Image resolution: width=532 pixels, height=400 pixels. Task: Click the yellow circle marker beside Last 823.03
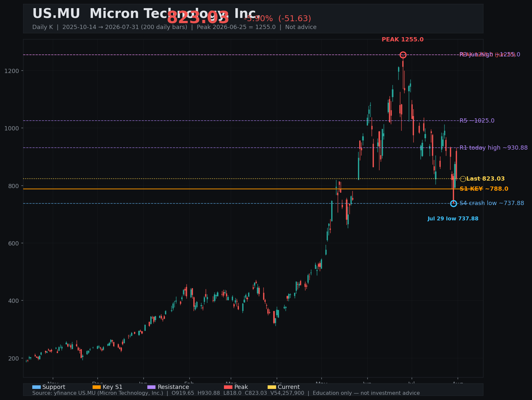[x=463, y=179]
